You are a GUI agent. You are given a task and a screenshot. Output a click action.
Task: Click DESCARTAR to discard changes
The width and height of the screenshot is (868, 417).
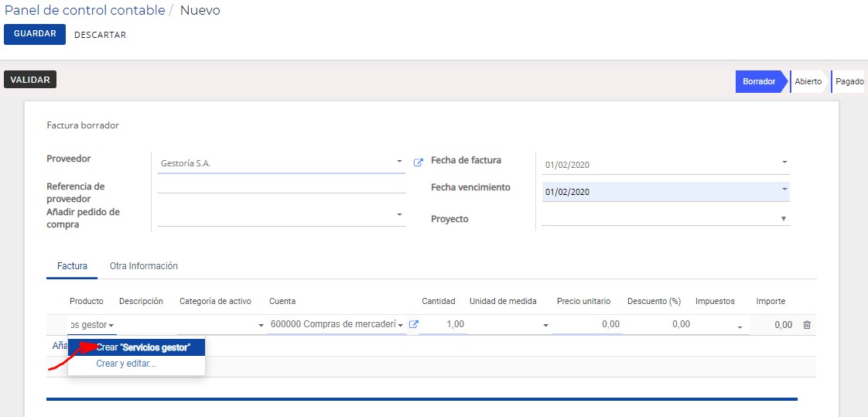[101, 35]
